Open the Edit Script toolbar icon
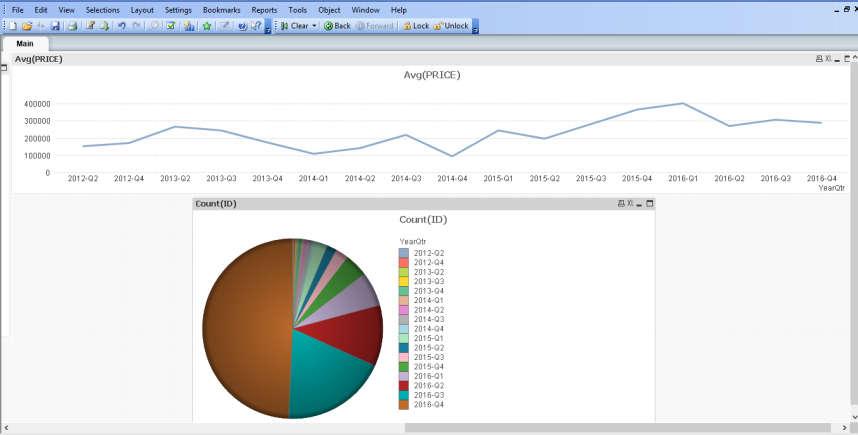858x435 pixels. pyautogui.click(x=90, y=26)
